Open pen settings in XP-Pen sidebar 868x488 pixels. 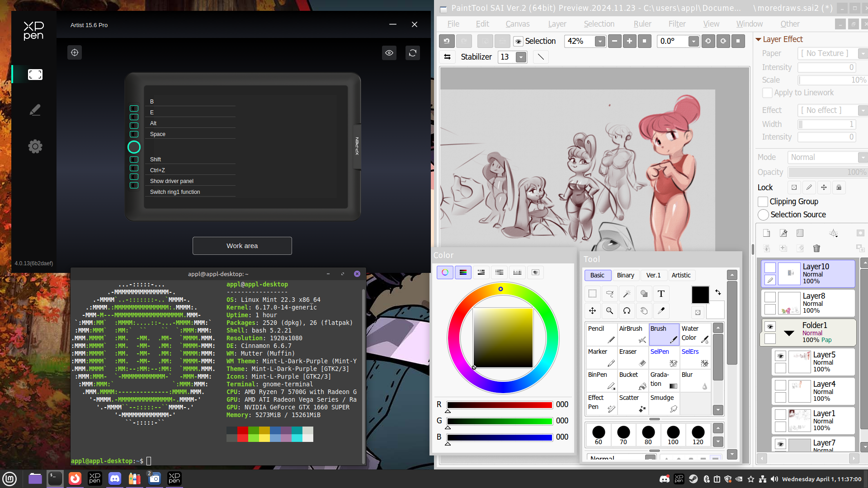[35, 110]
